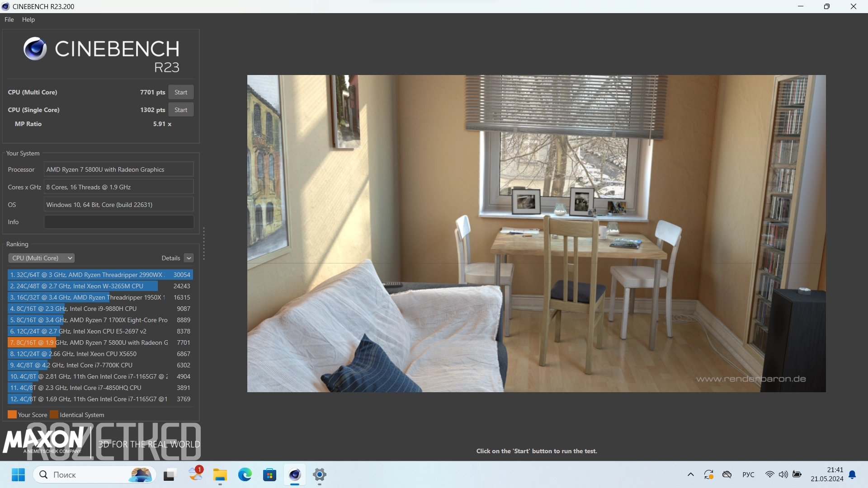
Task: Open the taskbar app with notification badge
Action: click(x=196, y=474)
